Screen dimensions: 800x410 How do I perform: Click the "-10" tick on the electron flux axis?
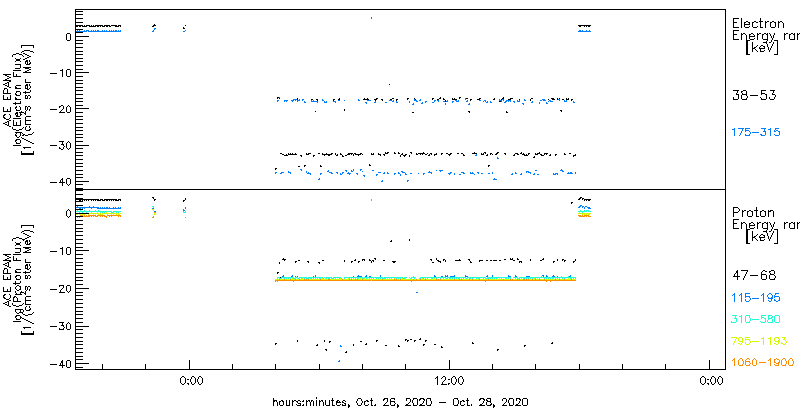[61, 72]
